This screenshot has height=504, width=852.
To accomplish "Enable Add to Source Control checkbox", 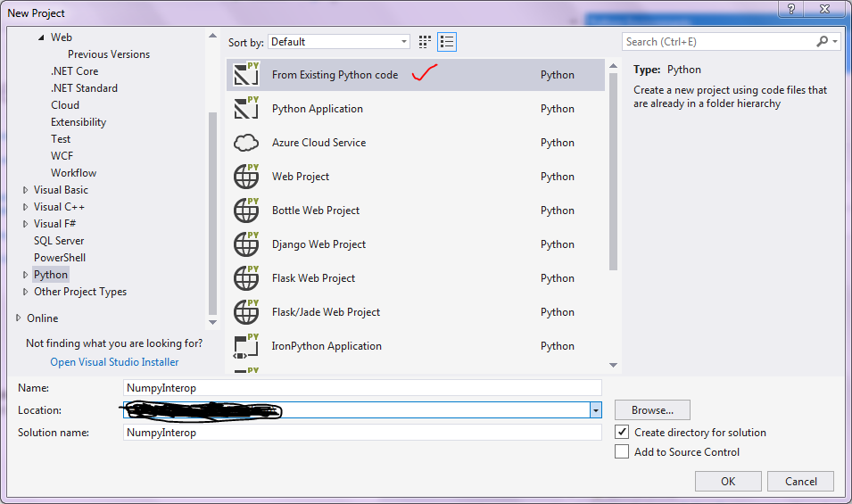I will point(622,451).
